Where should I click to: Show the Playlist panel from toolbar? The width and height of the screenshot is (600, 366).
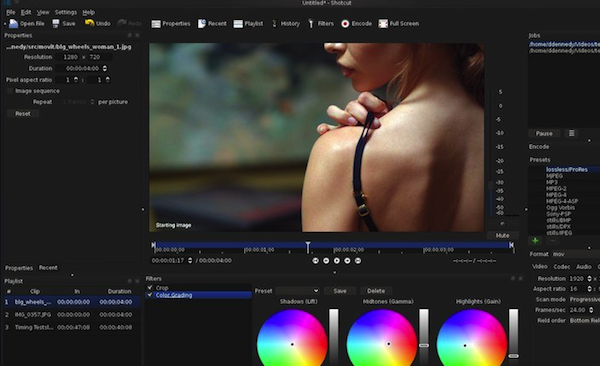(x=248, y=24)
